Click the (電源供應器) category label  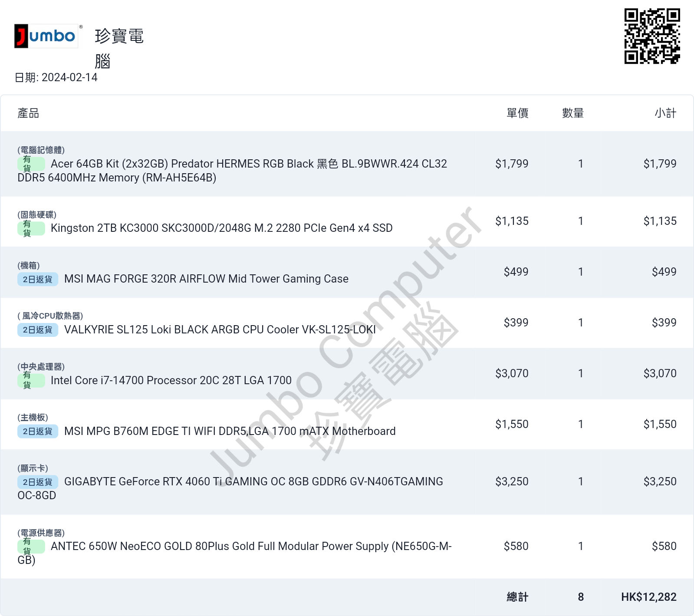click(41, 533)
